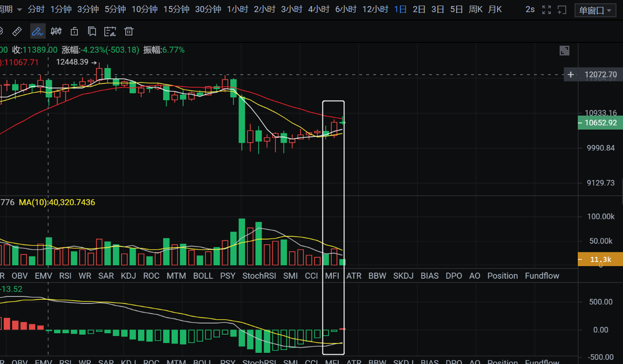This screenshot has width=623, height=364.
Task: Enter fullscreen with the four-corner icon
Action: 547,9
